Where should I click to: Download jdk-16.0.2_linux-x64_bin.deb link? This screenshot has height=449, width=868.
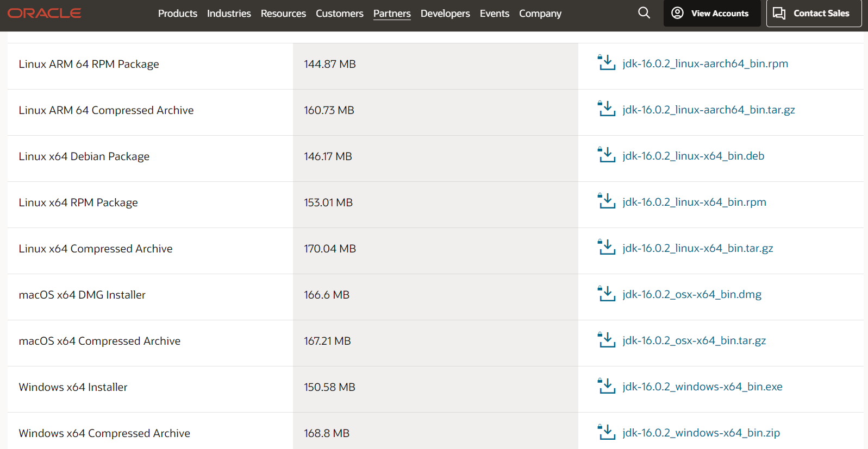pos(694,156)
